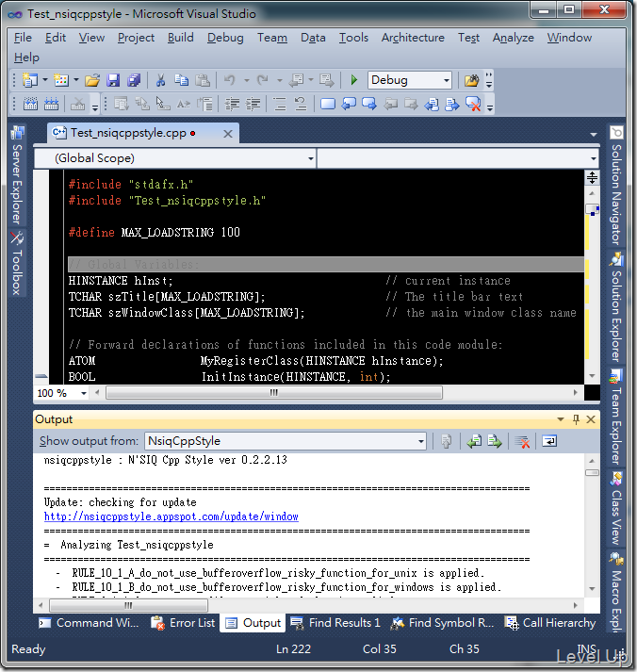The image size is (637, 672).
Task: Click the Undo arrow icon
Action: click(x=230, y=80)
